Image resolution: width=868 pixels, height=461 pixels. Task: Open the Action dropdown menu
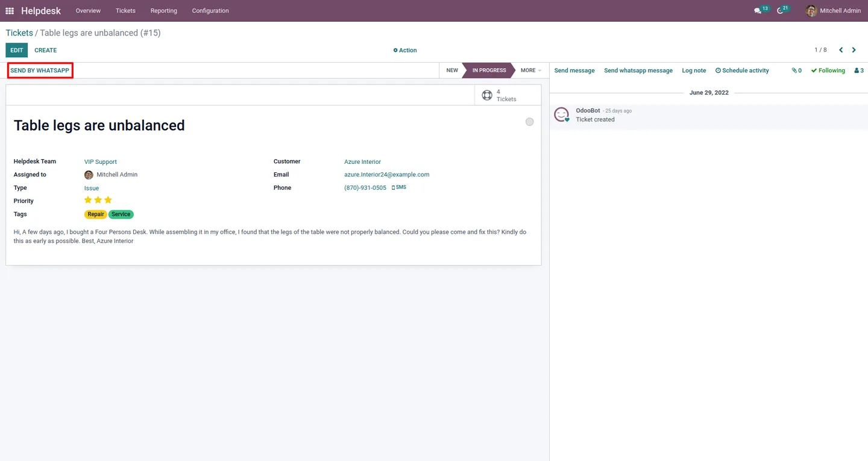(405, 50)
